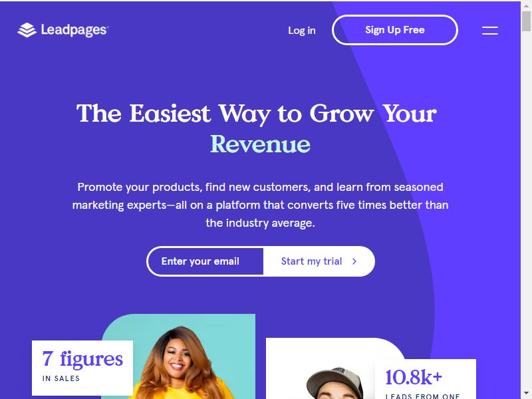This screenshot has width=532, height=399.
Task: Click the Sign Up Free button
Action: [x=395, y=30]
